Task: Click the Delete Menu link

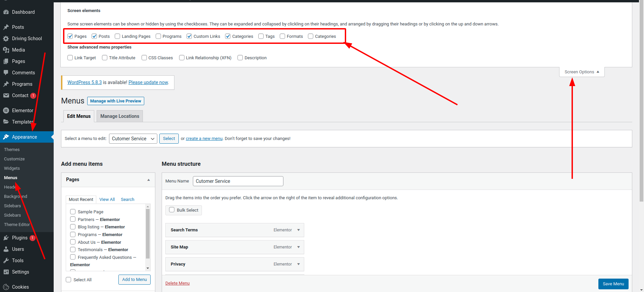Action: [x=177, y=283]
